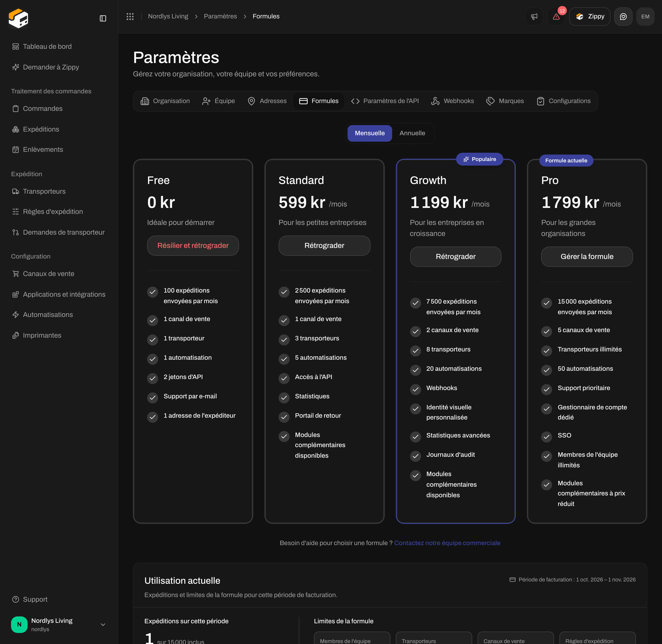
Task: Click the Populaire badge on Growth
Action: 479,159
